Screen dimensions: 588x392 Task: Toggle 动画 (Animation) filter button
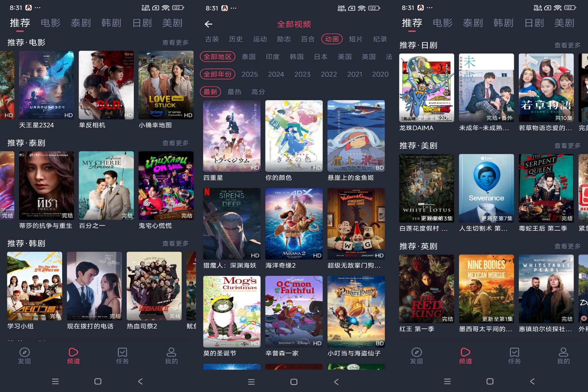coord(331,39)
